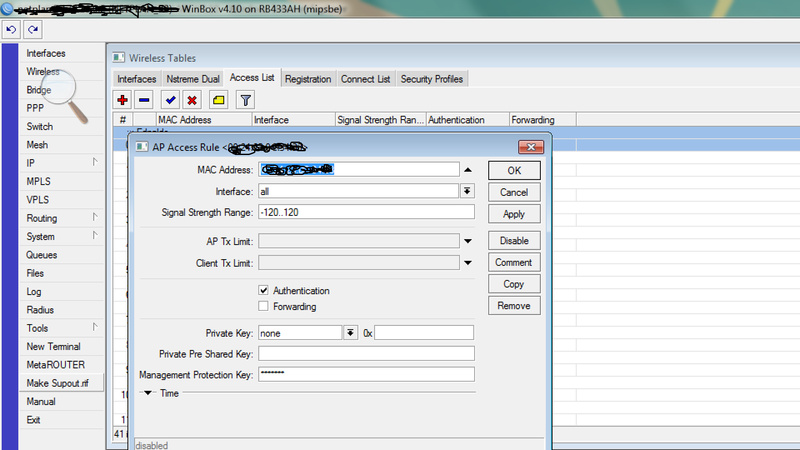Click the Cancel button
This screenshot has height=450, width=800.
514,192
